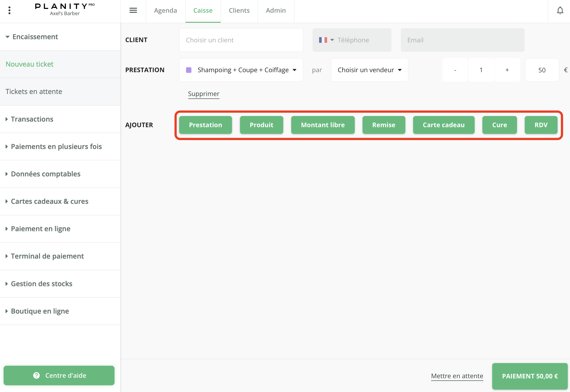
Task: Focus the Choisir un client field
Action: click(x=241, y=40)
